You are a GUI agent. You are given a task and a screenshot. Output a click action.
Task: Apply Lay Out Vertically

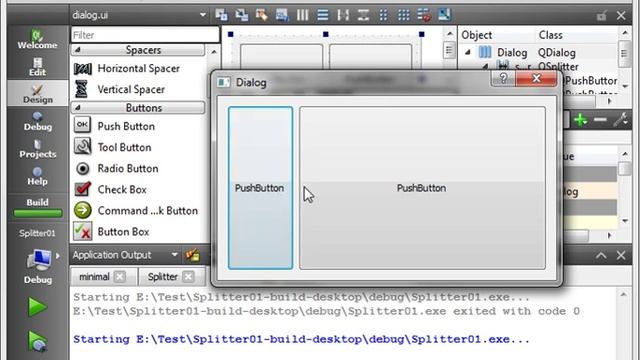322,15
